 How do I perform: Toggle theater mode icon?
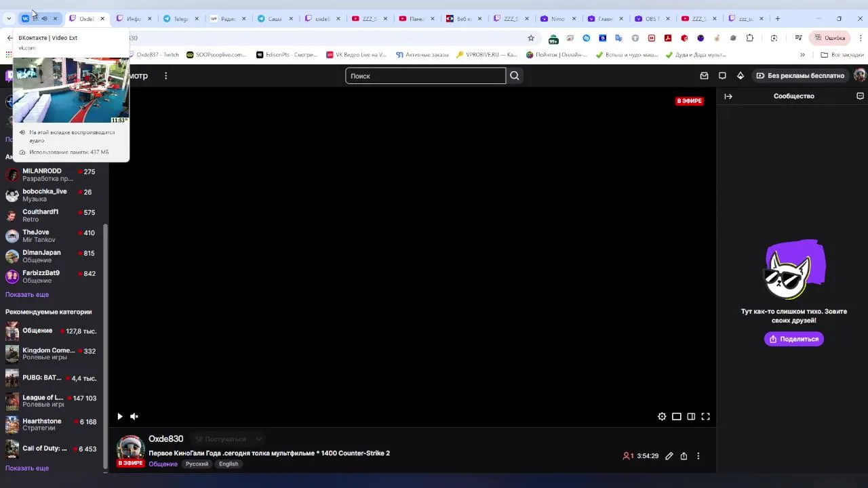click(691, 416)
